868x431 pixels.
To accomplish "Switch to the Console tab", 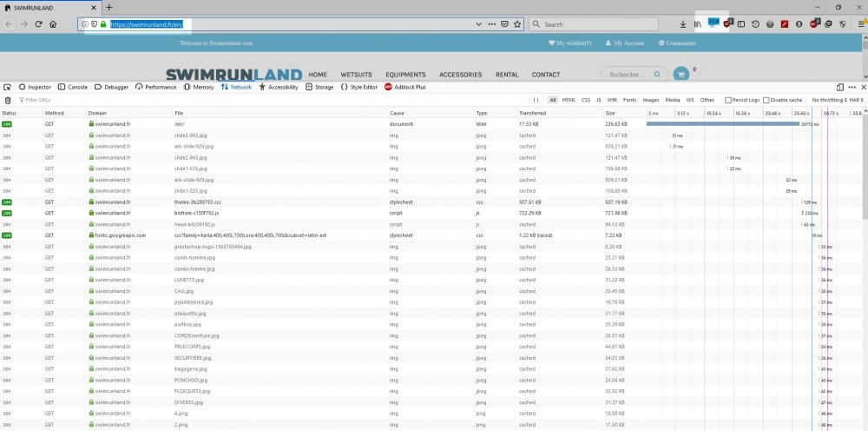I will pyautogui.click(x=73, y=87).
